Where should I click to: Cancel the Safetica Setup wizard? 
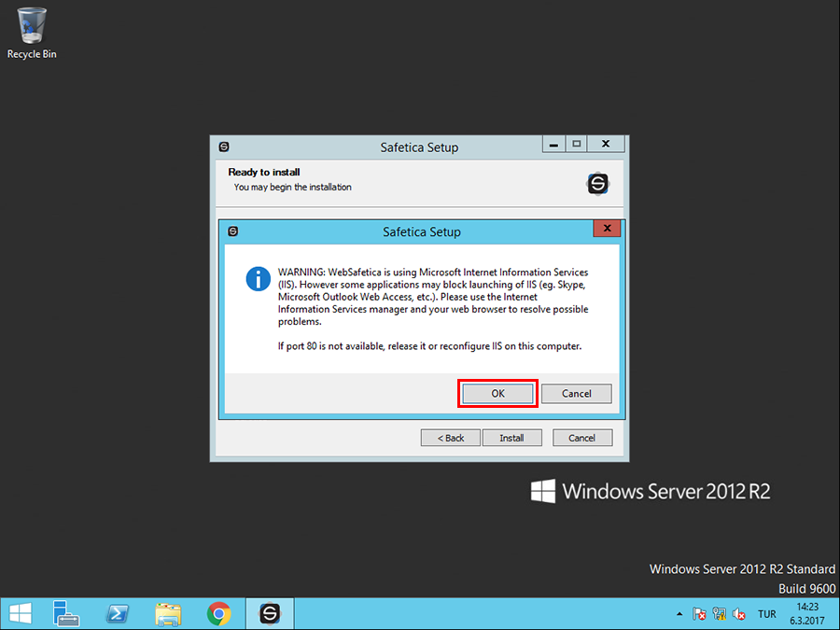pyautogui.click(x=581, y=438)
